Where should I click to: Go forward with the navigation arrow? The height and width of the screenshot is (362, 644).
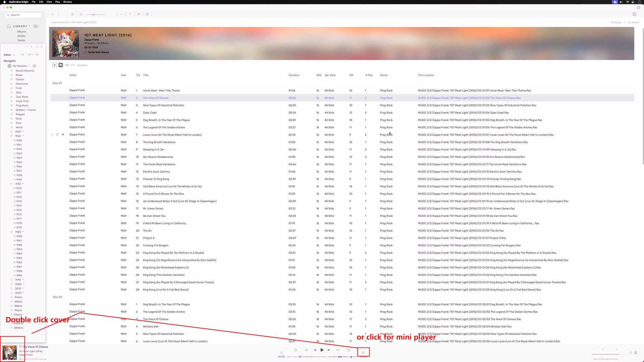point(58,14)
